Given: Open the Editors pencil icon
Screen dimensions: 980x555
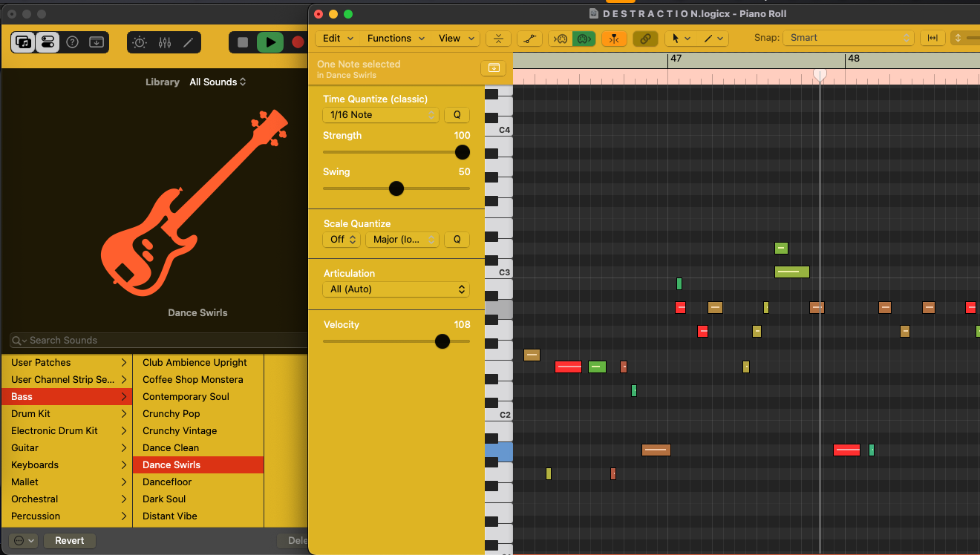Looking at the screenshot, I should pos(189,42).
